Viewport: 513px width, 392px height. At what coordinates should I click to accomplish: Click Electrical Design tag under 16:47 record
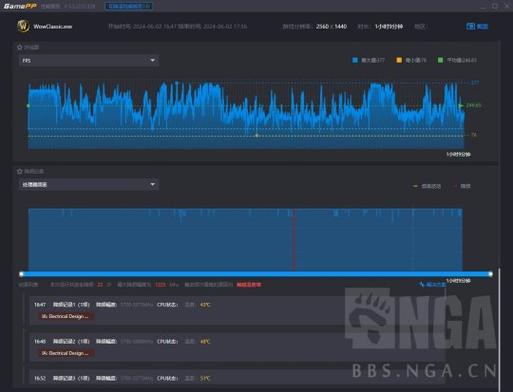pos(66,316)
